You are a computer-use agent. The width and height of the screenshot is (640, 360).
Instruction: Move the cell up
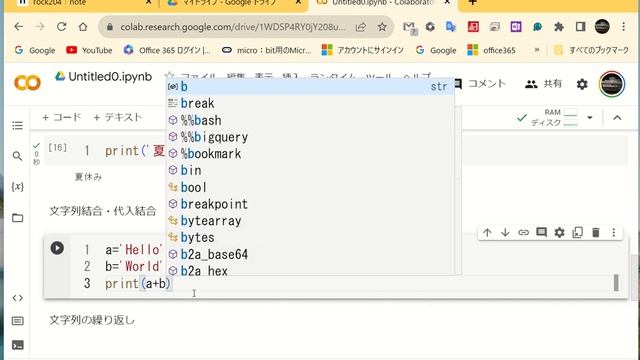coord(487,233)
